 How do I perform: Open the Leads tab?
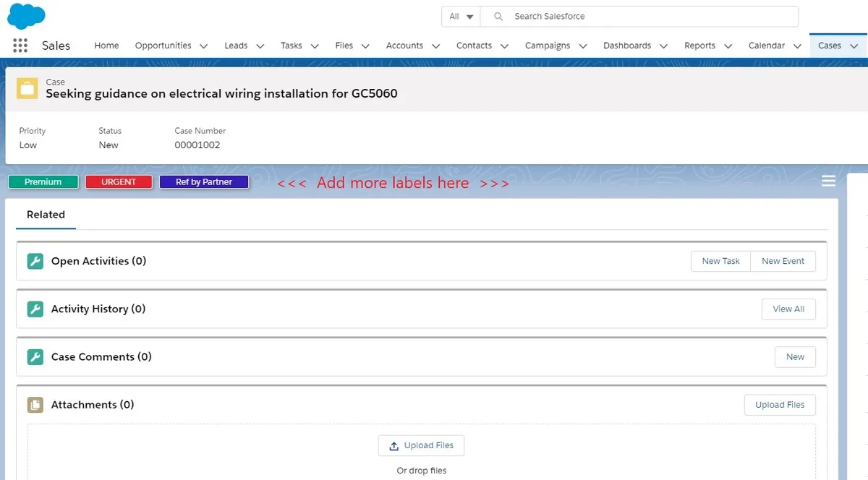pyautogui.click(x=236, y=46)
